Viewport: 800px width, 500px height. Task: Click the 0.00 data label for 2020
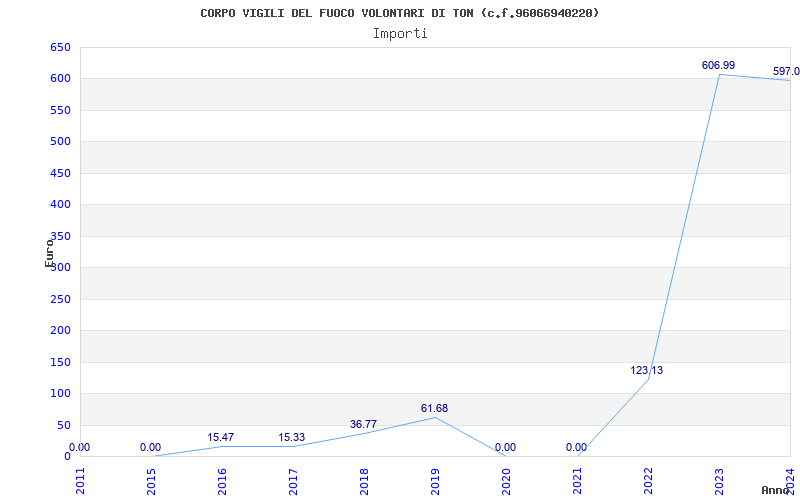tap(505, 447)
